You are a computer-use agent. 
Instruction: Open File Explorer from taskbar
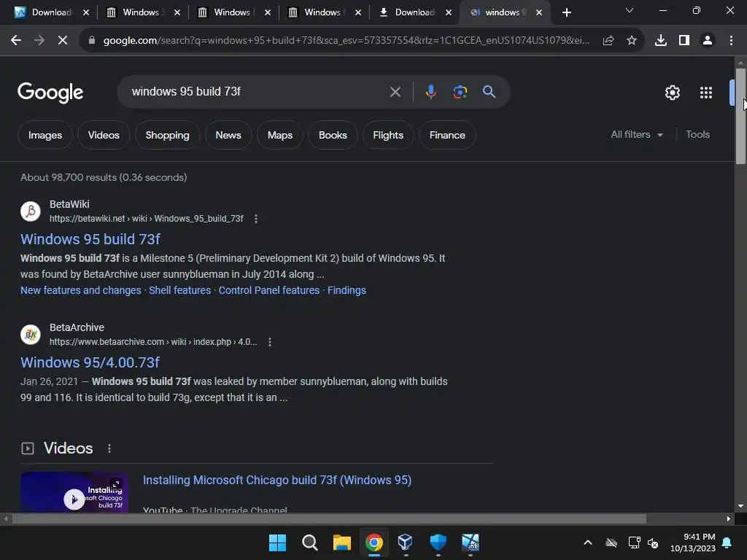point(341,542)
